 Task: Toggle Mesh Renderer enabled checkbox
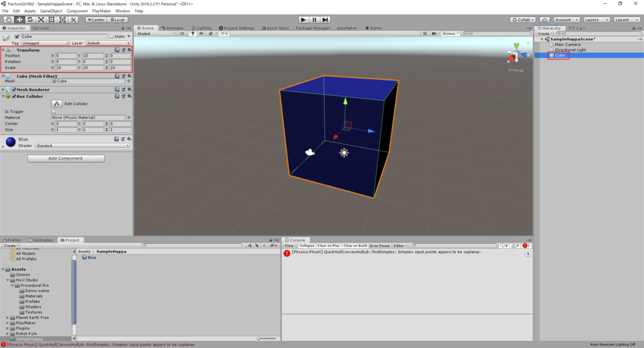14,89
